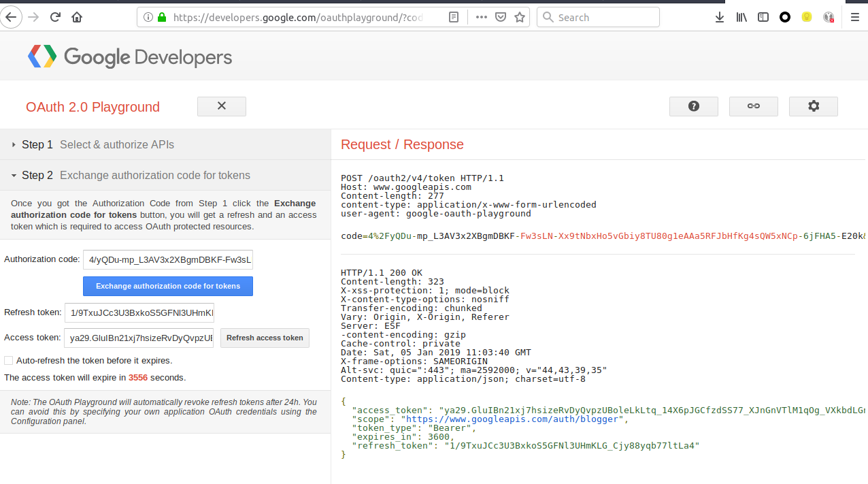Click the Refresh access token button
868x484 pixels.
(265, 338)
